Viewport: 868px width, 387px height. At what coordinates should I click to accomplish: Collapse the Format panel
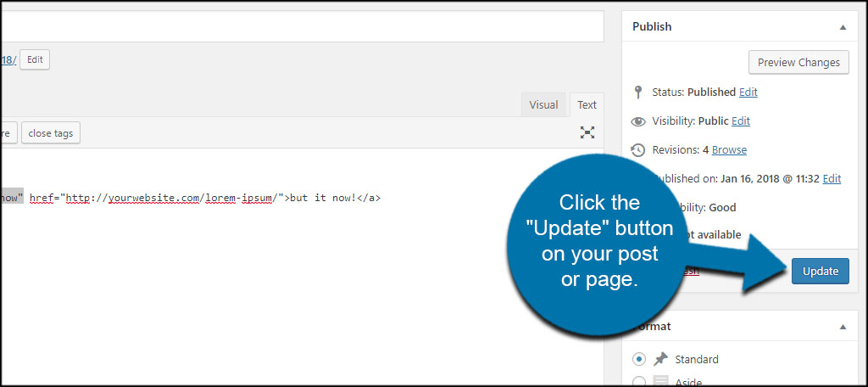coord(843,327)
